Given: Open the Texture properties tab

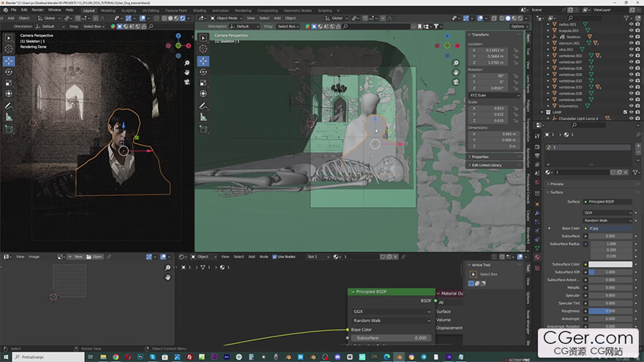Looking at the screenshot, I should pyautogui.click(x=537, y=268).
